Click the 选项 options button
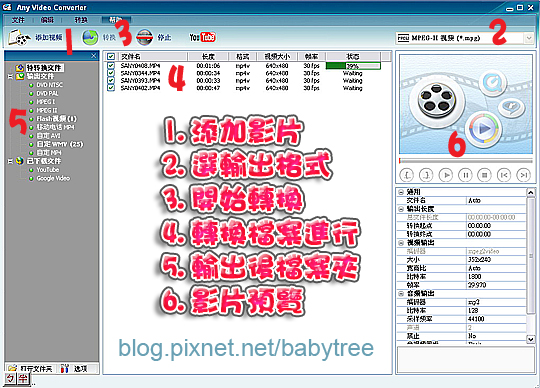Screen dimensions: 540x388 pyautogui.click(x=75, y=369)
